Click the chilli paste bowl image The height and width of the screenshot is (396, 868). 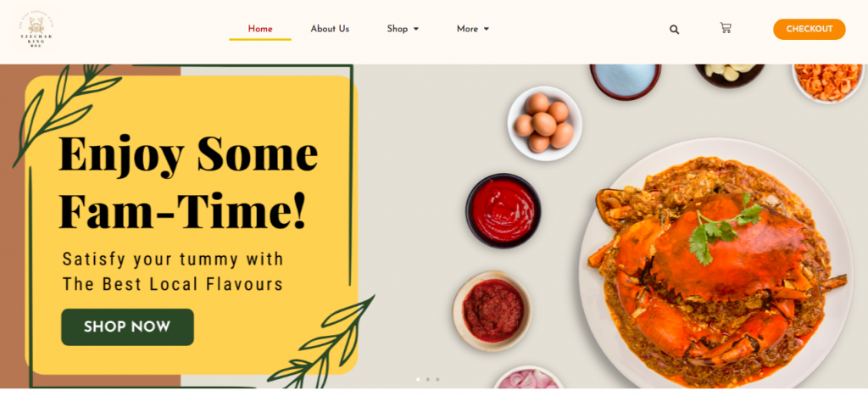(x=492, y=310)
